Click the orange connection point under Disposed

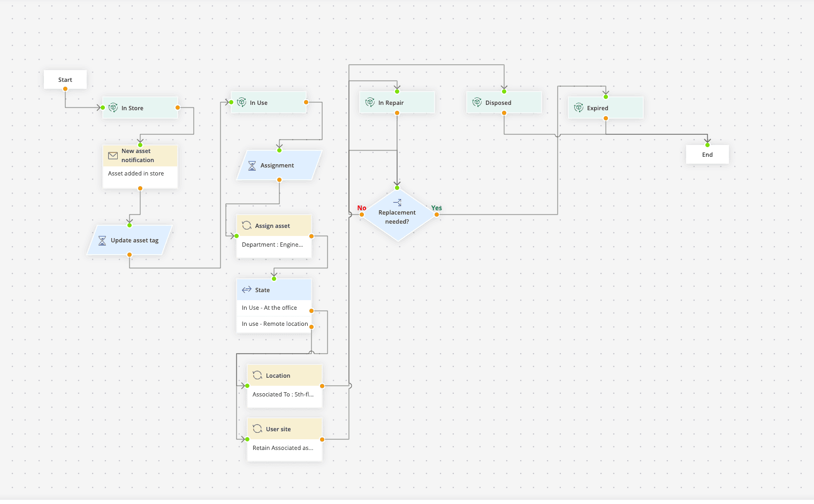[x=504, y=112]
